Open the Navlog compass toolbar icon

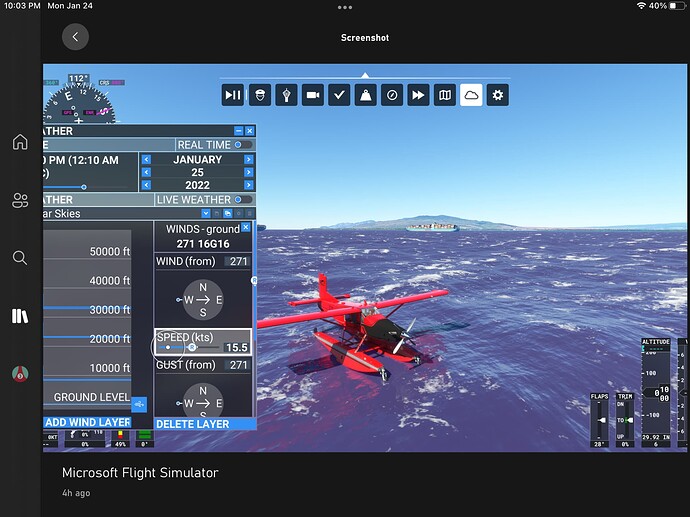(392, 95)
